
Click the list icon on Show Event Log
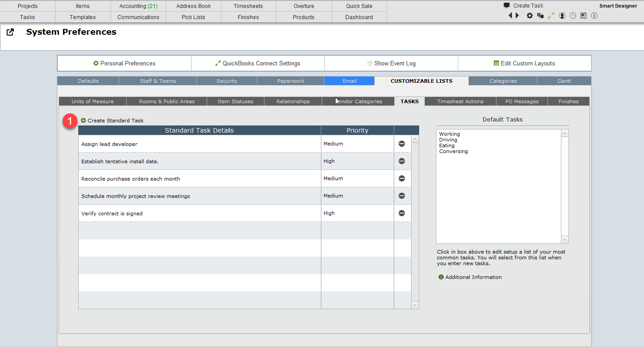point(369,63)
